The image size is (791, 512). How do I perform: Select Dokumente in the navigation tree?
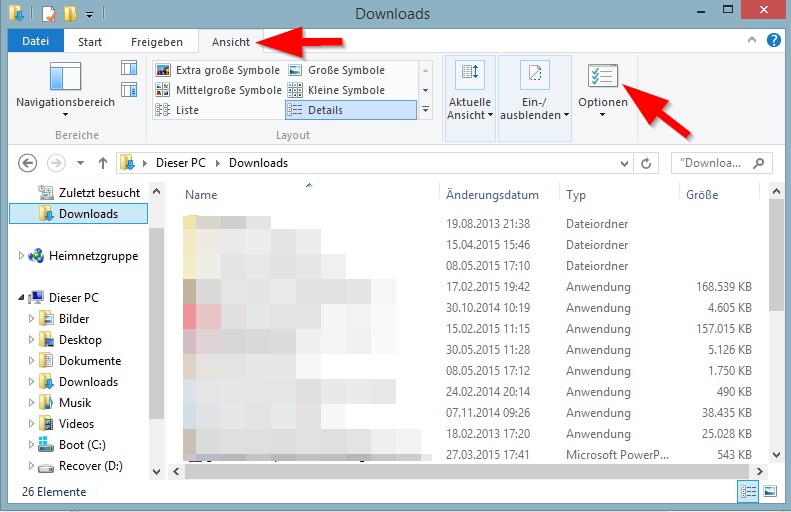pos(89,361)
